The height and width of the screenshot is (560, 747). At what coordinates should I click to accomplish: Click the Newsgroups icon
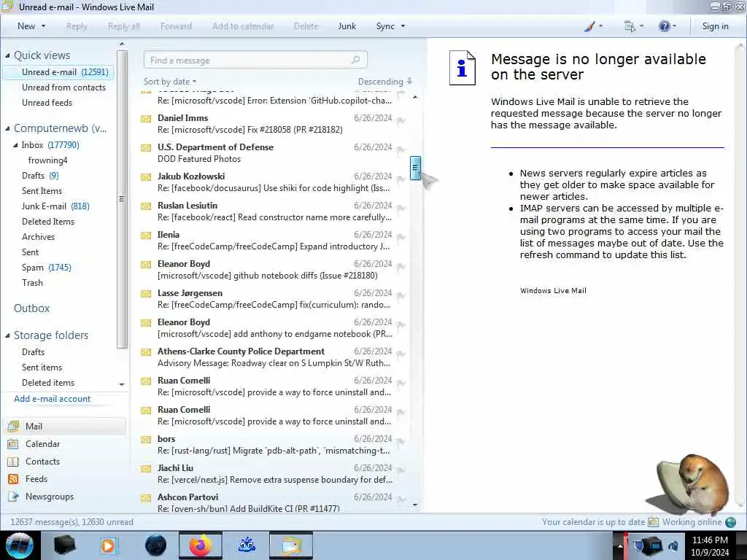pos(13,497)
